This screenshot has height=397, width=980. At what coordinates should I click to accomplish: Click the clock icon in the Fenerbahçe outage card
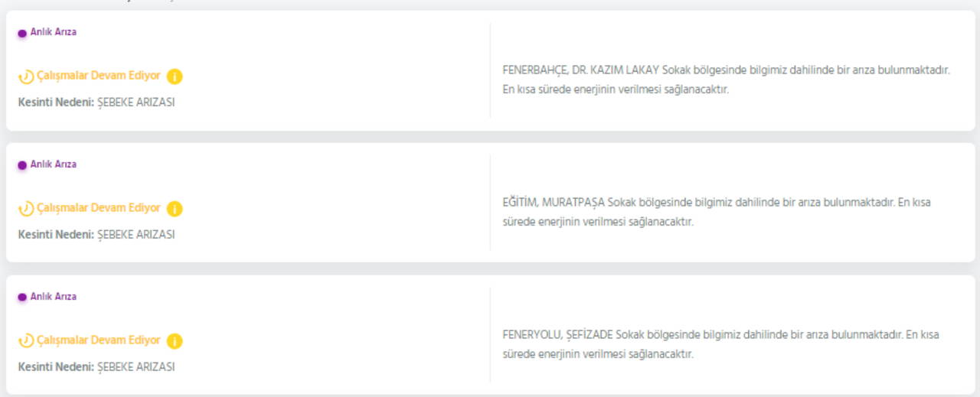26,76
